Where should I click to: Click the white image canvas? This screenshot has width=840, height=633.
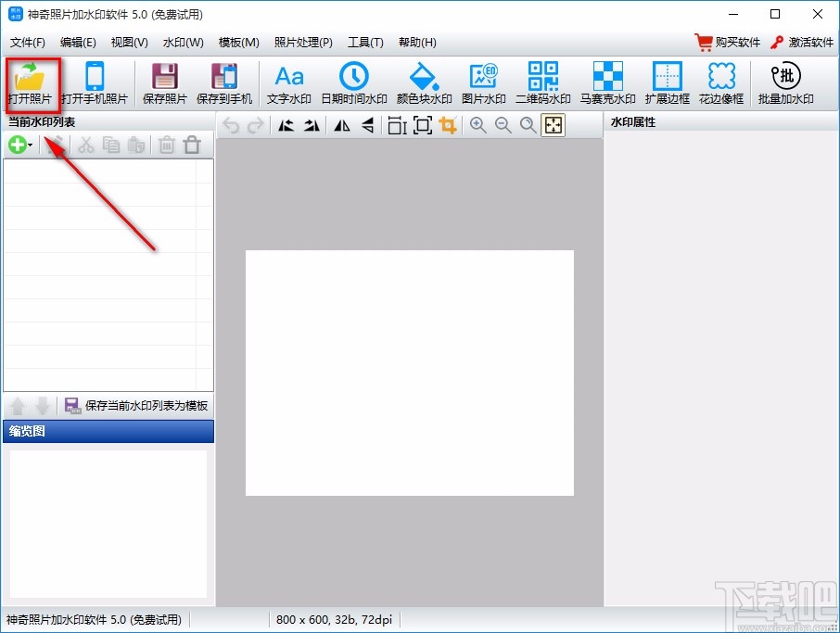pos(409,373)
